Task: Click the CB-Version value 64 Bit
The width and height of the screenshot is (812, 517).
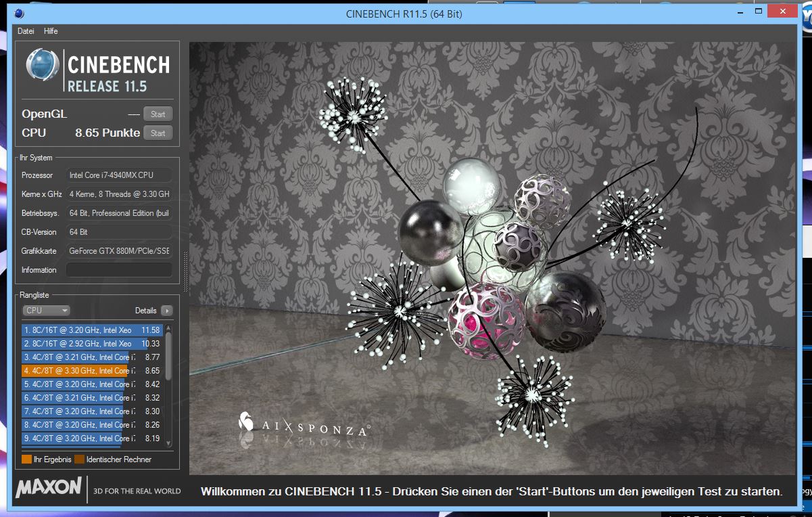Action: [119, 232]
